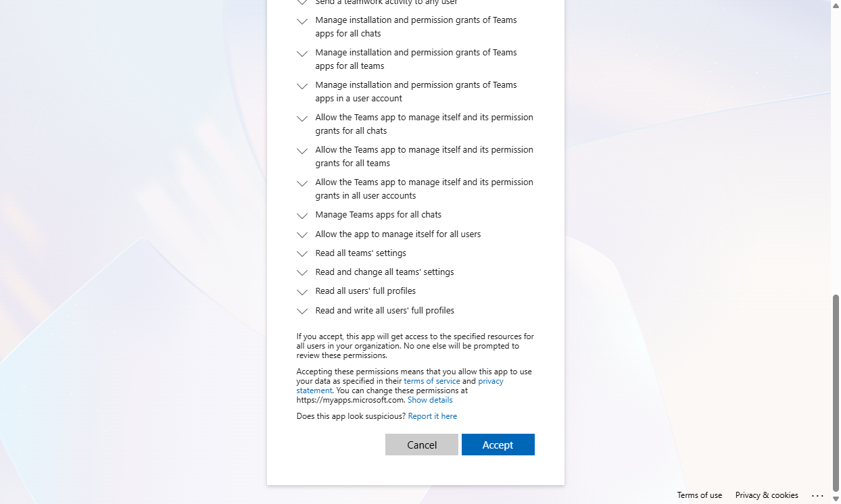Open the terms of service link
Image resolution: width=841 pixels, height=504 pixels.
[432, 381]
